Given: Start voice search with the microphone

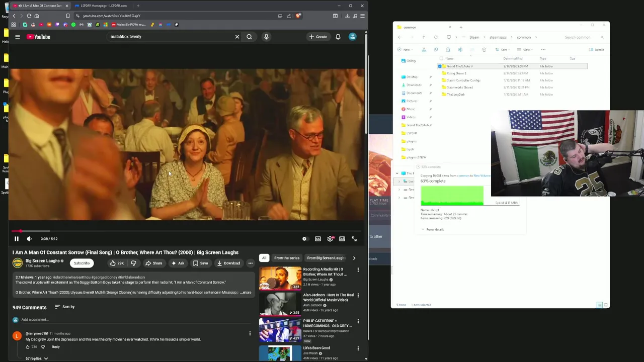Looking at the screenshot, I should (x=266, y=37).
